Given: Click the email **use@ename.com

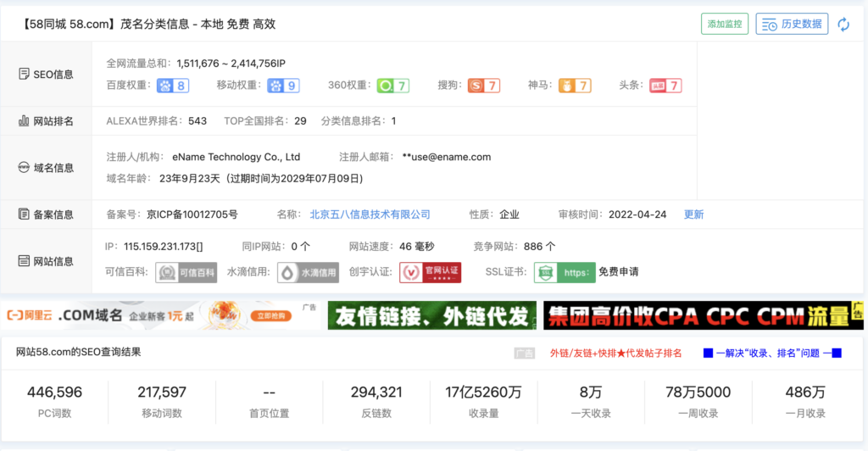Looking at the screenshot, I should tap(446, 157).
